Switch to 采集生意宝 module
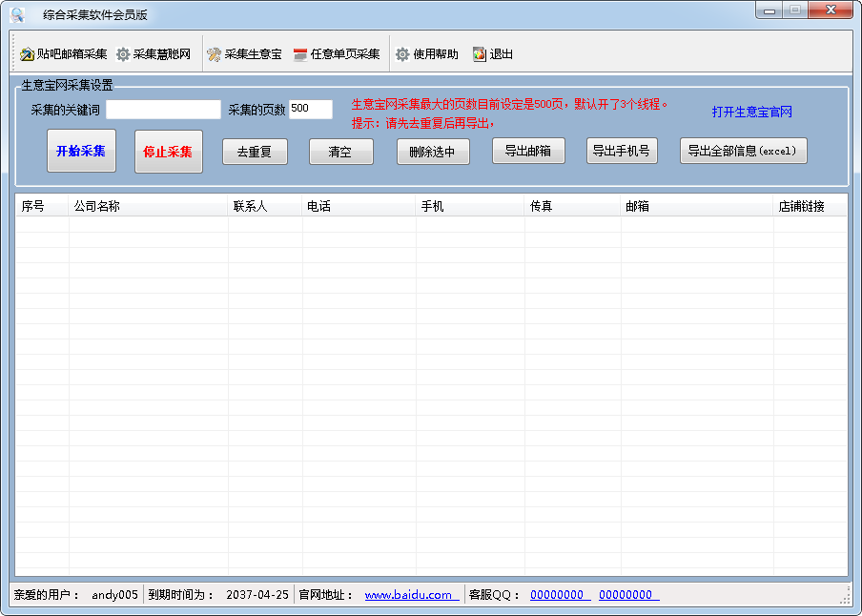Viewport: 862px width, 616px height. click(x=244, y=54)
